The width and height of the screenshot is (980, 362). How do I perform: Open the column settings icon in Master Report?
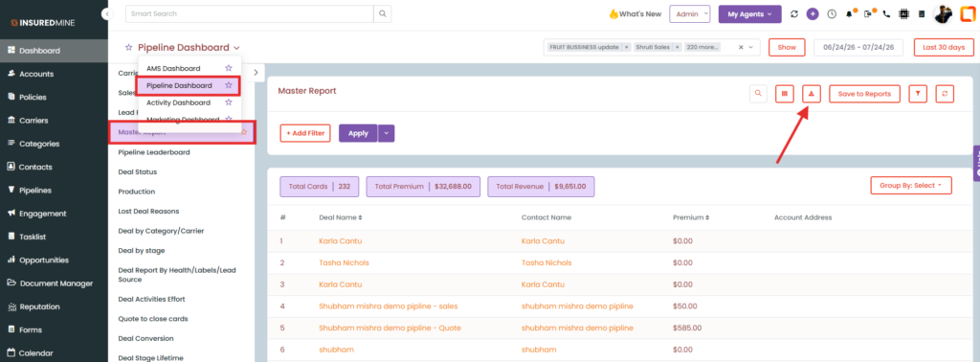point(785,94)
